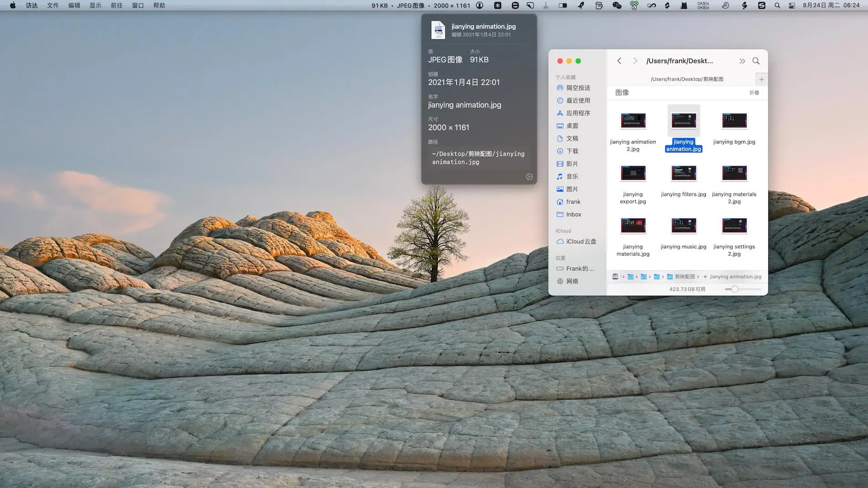Open Control Center in menu bar
868x488 pixels.
pos(792,5)
